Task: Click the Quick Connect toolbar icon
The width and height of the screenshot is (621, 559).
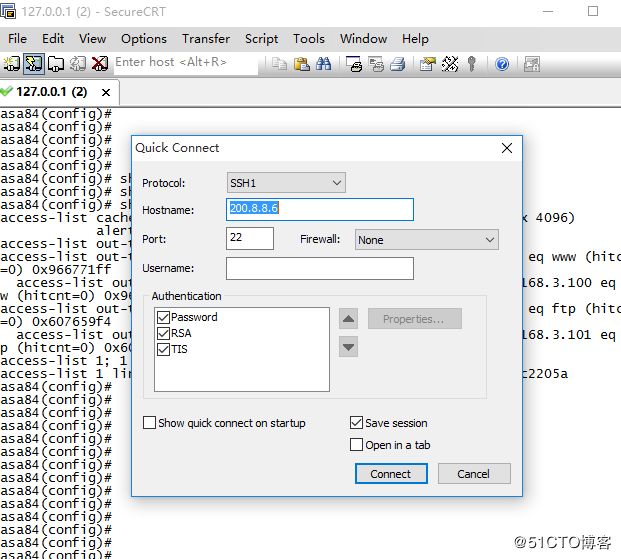Action: click(x=33, y=63)
